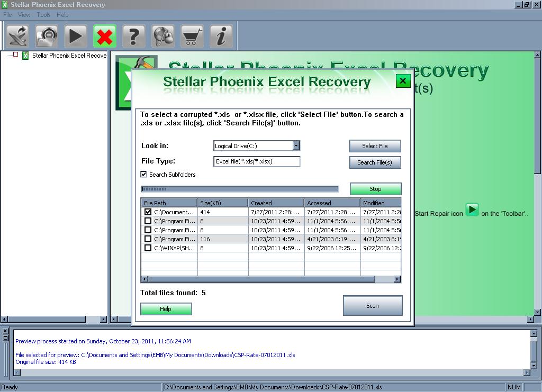Sort by File Path column header
This screenshot has height=392, width=542.
(169, 203)
